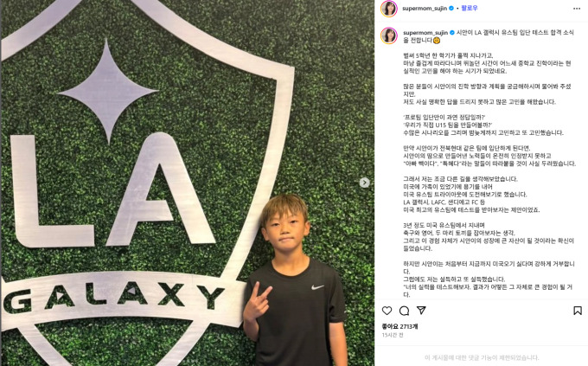Open supermom_sujin username in the post header
The width and height of the screenshot is (588, 366).
pyautogui.click(x=425, y=9)
